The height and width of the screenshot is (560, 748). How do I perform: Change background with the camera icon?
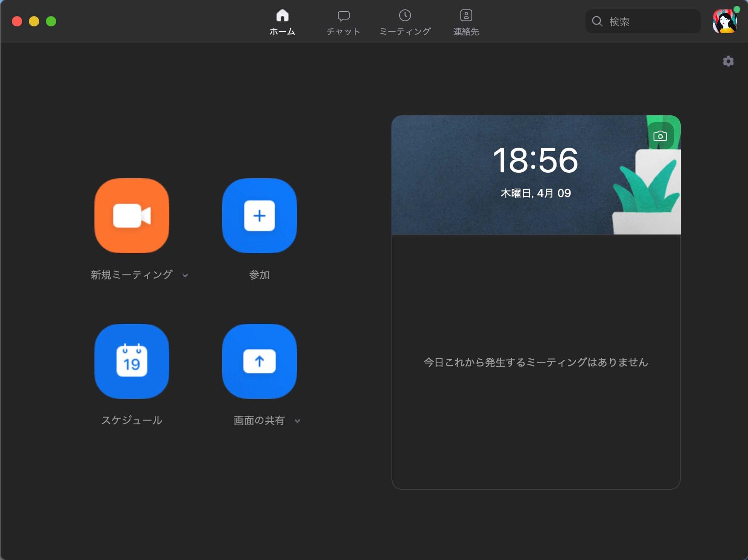(x=660, y=136)
